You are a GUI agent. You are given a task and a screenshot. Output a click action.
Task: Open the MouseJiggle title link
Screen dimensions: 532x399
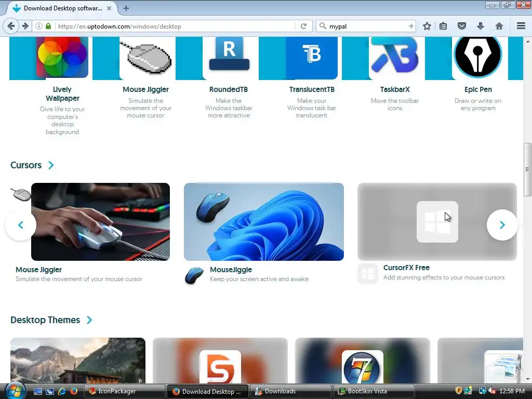tap(231, 270)
